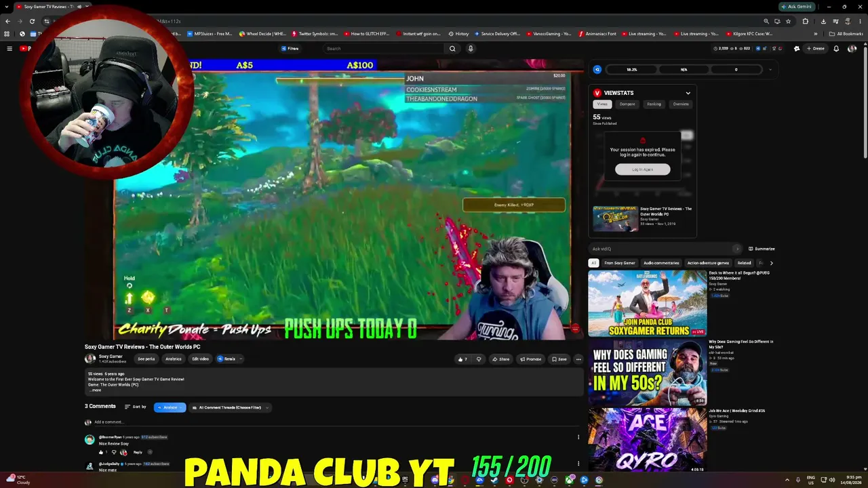Dislike the BoomerRyan comment

[x=114, y=452]
